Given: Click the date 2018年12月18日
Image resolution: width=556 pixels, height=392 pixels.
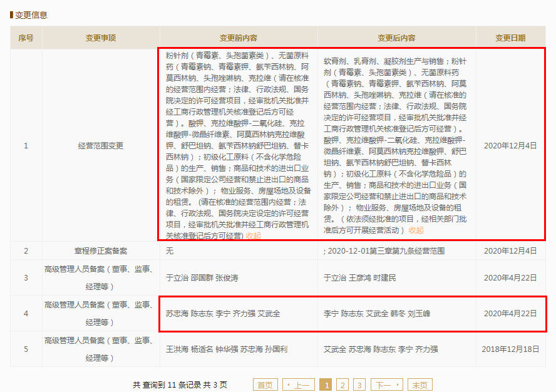Looking at the screenshot, I should 510,349.
